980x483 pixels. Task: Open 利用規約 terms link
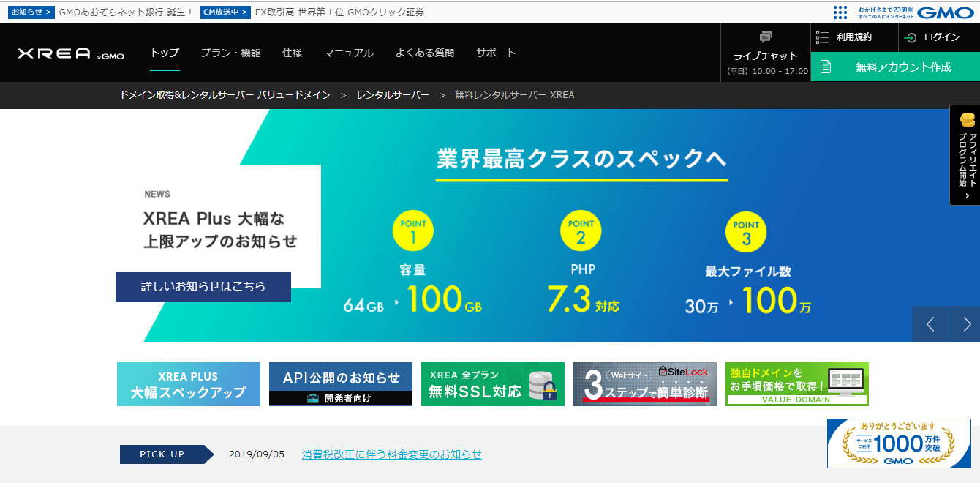[x=854, y=37]
